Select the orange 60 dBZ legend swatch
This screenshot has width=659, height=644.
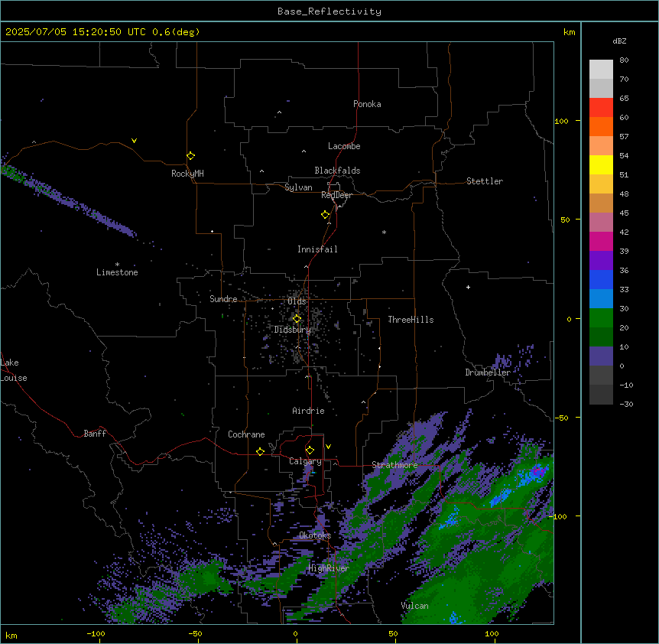tap(601, 126)
